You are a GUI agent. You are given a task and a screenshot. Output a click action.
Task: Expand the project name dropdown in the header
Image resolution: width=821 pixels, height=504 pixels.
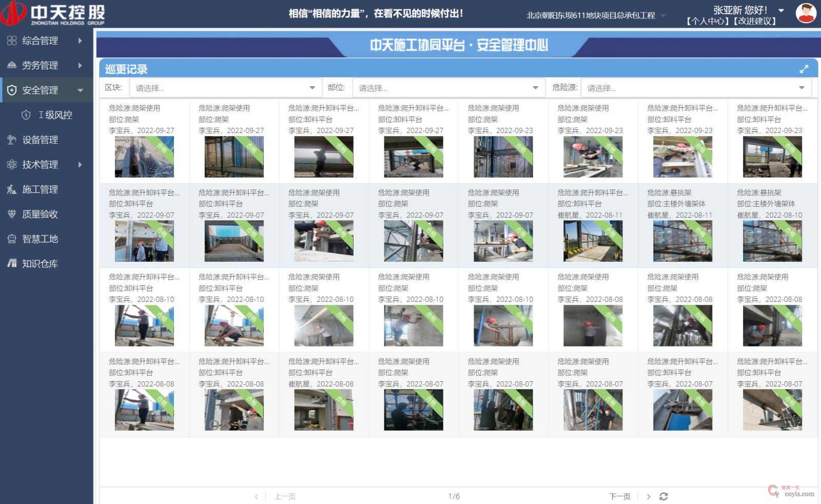[663, 15]
